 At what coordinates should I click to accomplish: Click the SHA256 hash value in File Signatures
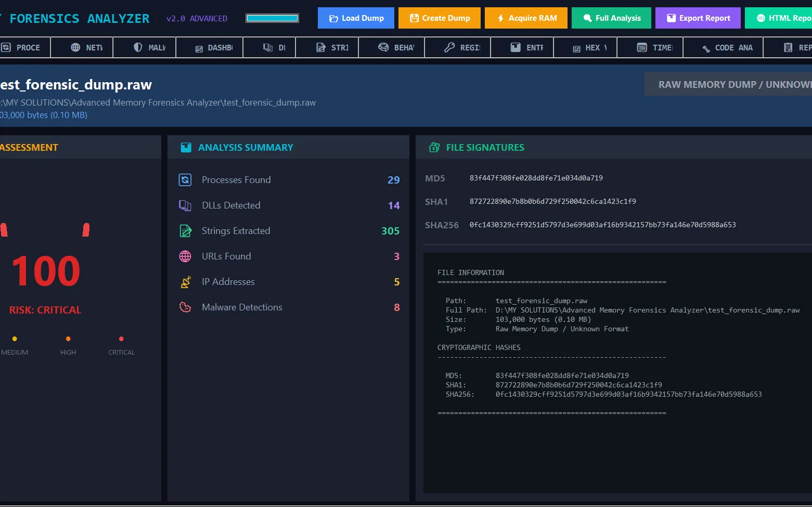[x=603, y=225]
